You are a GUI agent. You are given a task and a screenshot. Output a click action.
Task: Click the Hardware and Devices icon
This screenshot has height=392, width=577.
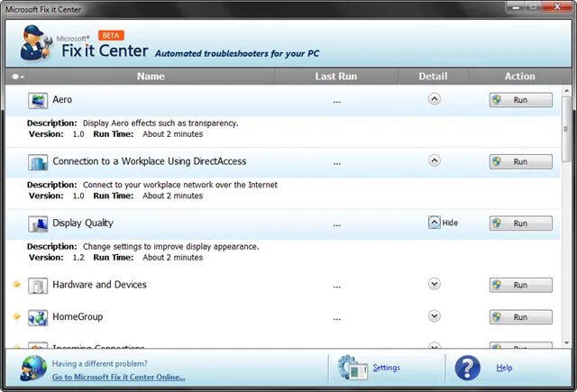click(38, 286)
